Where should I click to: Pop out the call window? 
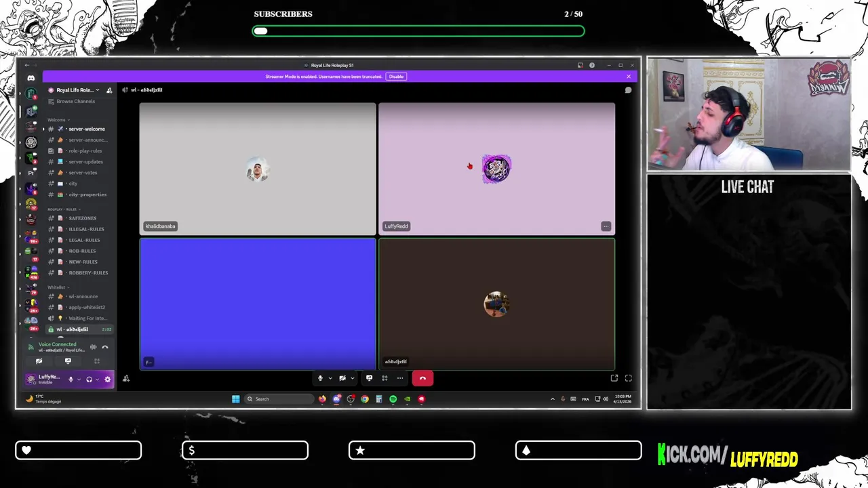[614, 378]
